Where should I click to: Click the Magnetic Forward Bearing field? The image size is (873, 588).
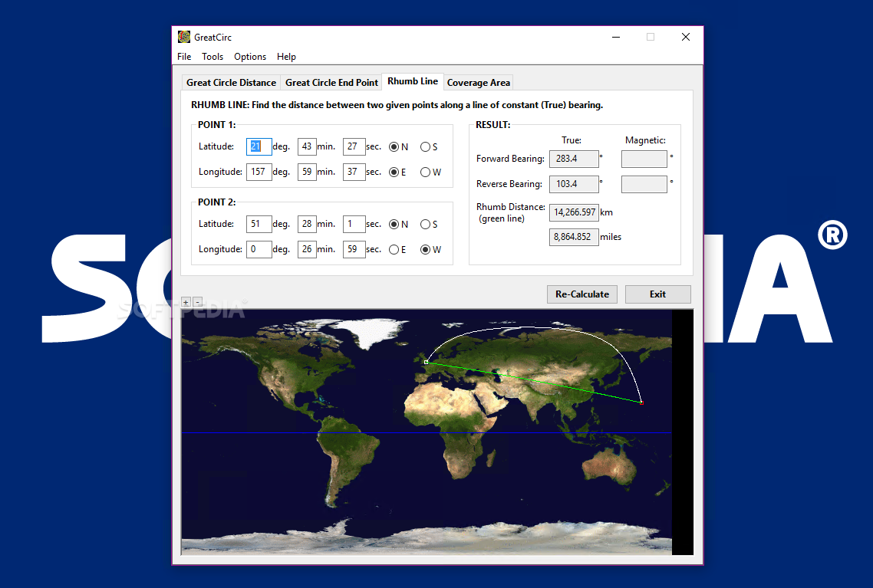644,159
